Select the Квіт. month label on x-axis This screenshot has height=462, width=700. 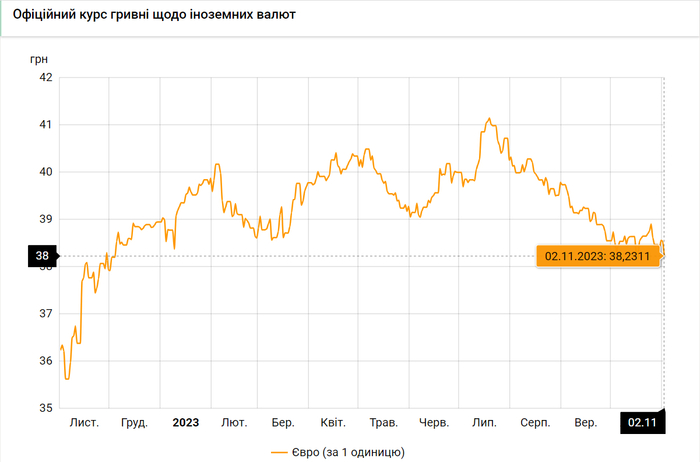(x=333, y=423)
